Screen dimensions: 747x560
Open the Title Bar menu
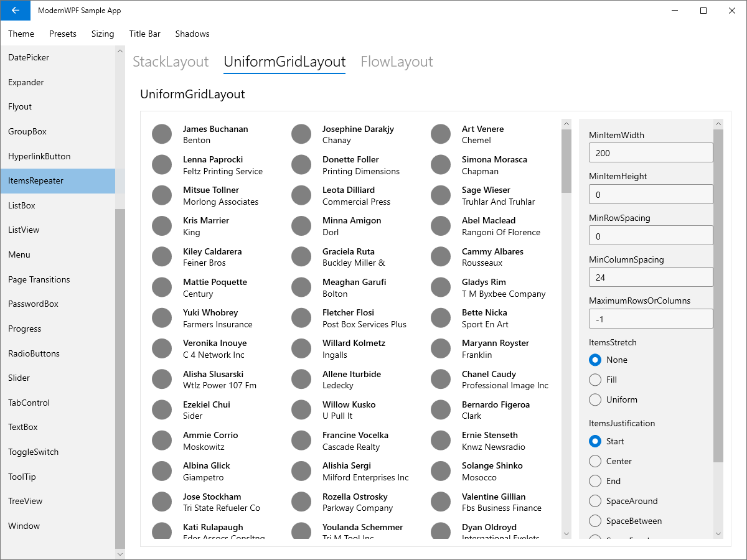(145, 34)
